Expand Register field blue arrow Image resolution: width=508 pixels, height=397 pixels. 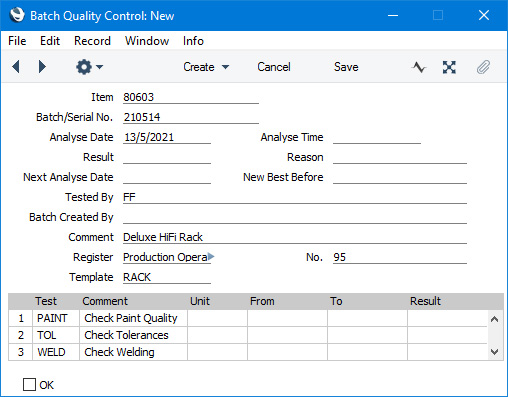coord(211,257)
